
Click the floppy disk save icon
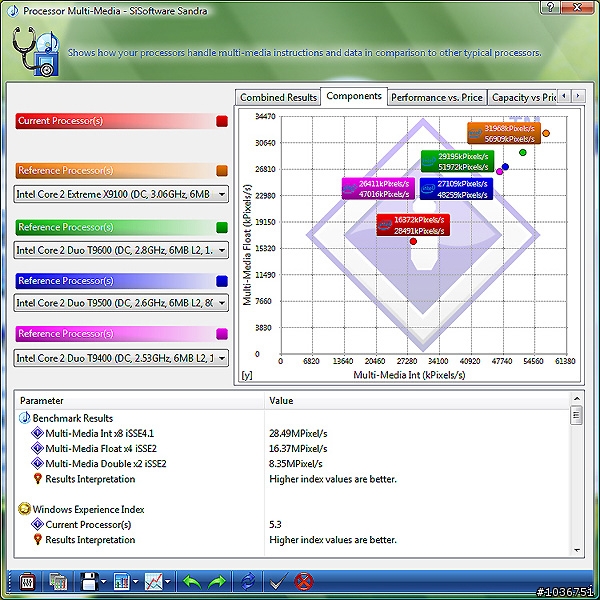(90, 582)
